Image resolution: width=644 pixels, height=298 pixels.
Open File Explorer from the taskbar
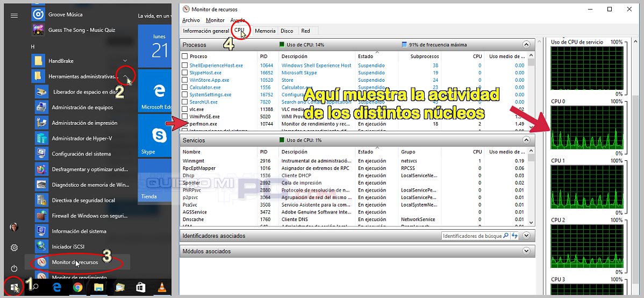click(98, 287)
